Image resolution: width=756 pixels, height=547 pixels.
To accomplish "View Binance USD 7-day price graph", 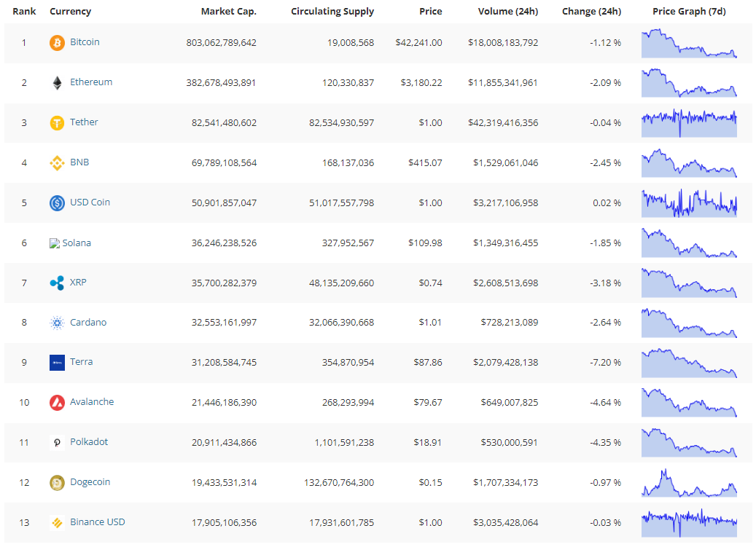I will coord(689,522).
